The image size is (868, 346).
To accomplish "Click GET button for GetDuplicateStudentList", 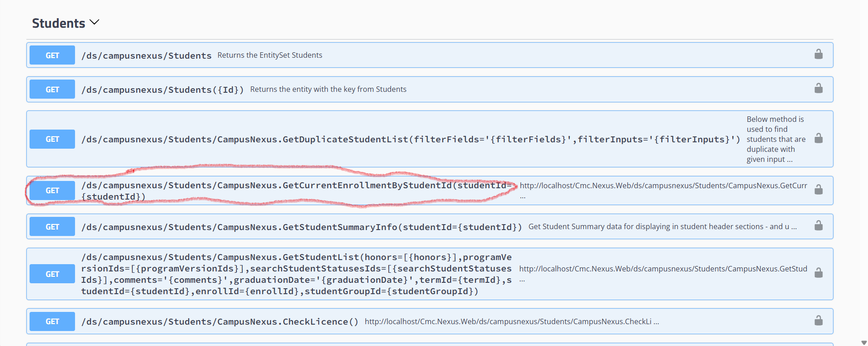I will point(52,139).
